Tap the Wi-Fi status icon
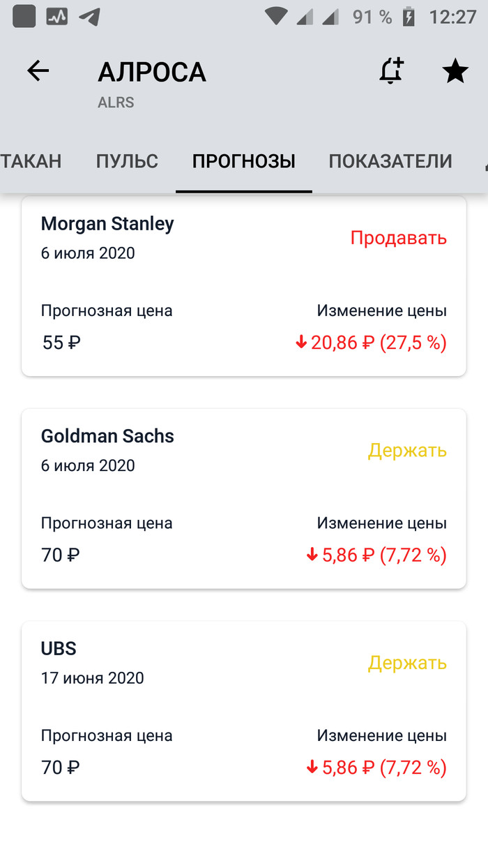The width and height of the screenshot is (488, 868). tap(278, 17)
